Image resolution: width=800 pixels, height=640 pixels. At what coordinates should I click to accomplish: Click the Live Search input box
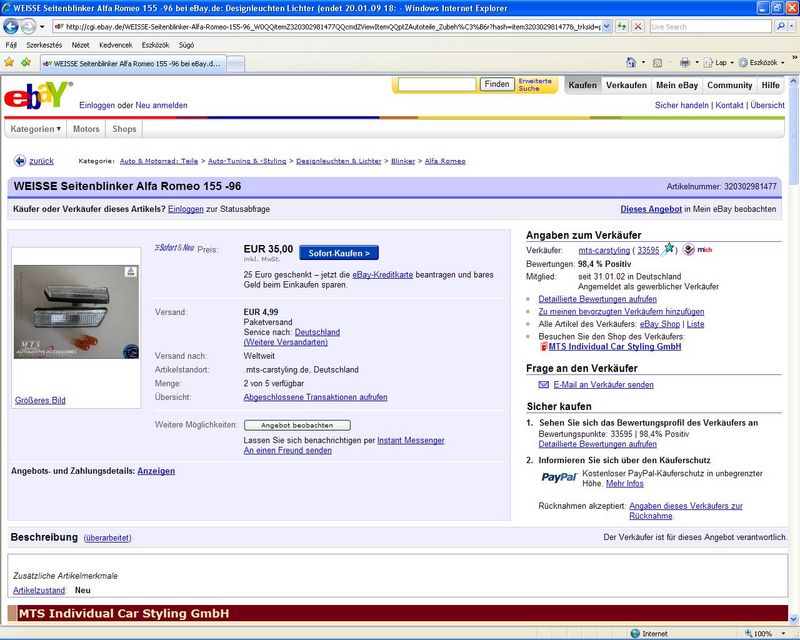(710, 27)
